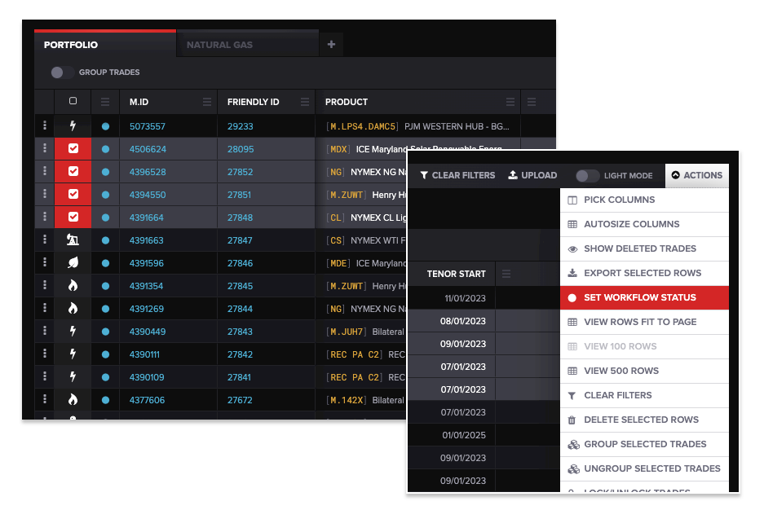Click the leaf icon for trade 4391596
Screen dimensions: 764x532
coord(73,263)
